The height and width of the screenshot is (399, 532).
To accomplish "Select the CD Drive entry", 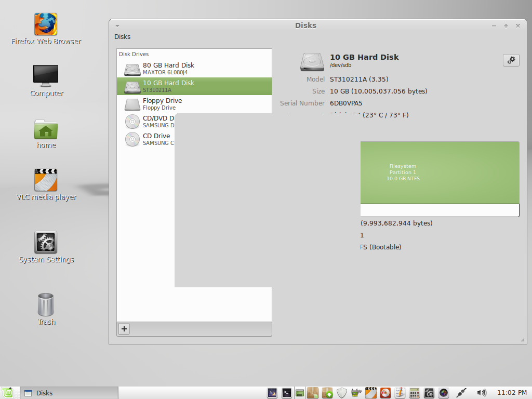I will 146,139.
